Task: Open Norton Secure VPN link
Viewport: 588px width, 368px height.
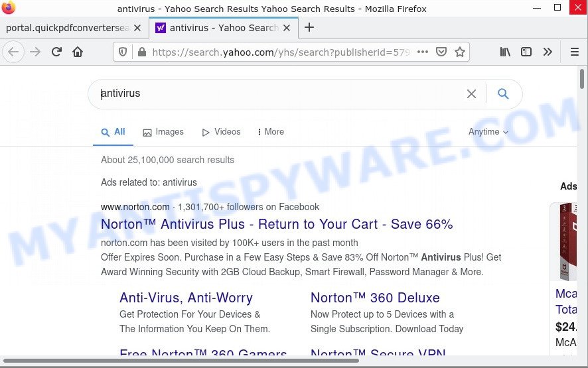Action: pyautogui.click(x=378, y=352)
